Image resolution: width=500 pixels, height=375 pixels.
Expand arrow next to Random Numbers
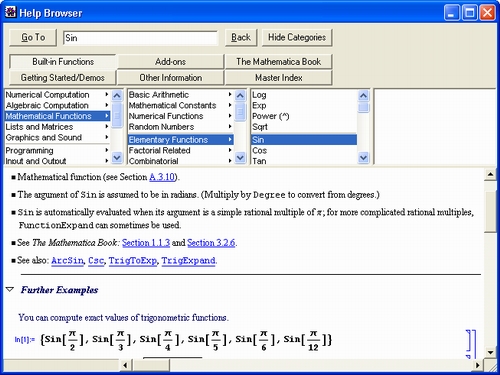(230, 126)
